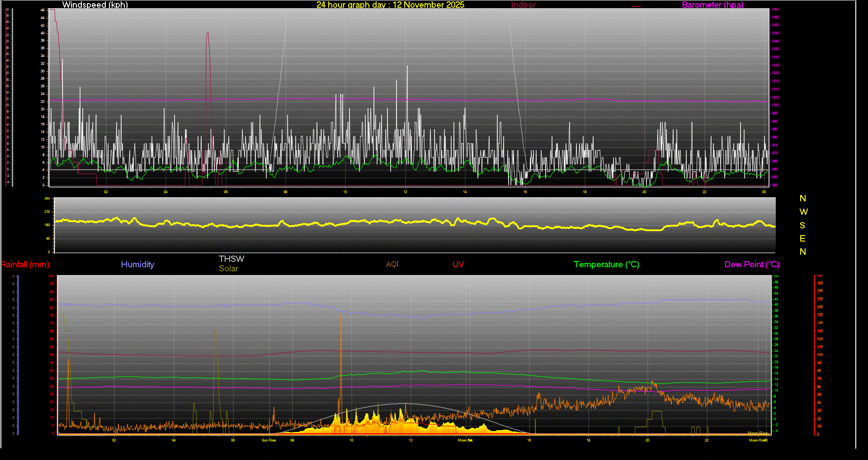The image size is (868, 460).
Task: Click the yellow wind direction line
Action: pyautogui.click(x=316, y=224)
